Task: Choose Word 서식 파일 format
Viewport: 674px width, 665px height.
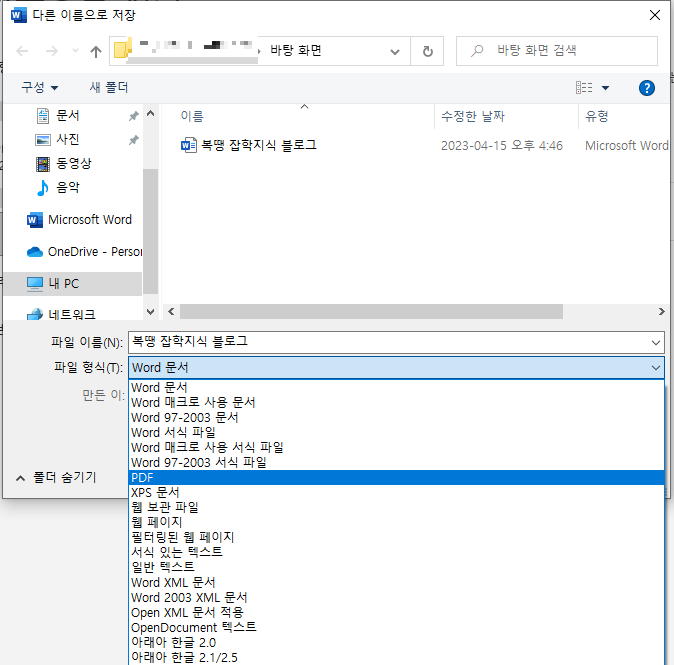Action: click(x=396, y=432)
